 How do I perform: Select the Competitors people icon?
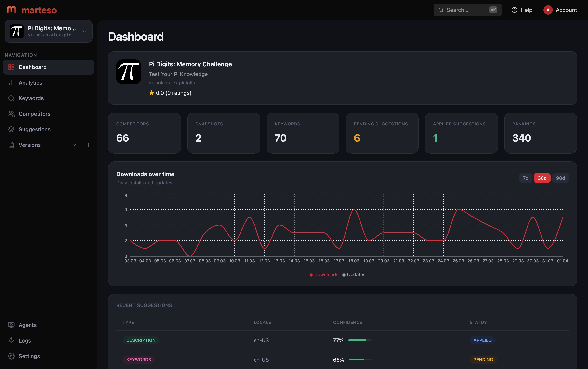coord(11,113)
